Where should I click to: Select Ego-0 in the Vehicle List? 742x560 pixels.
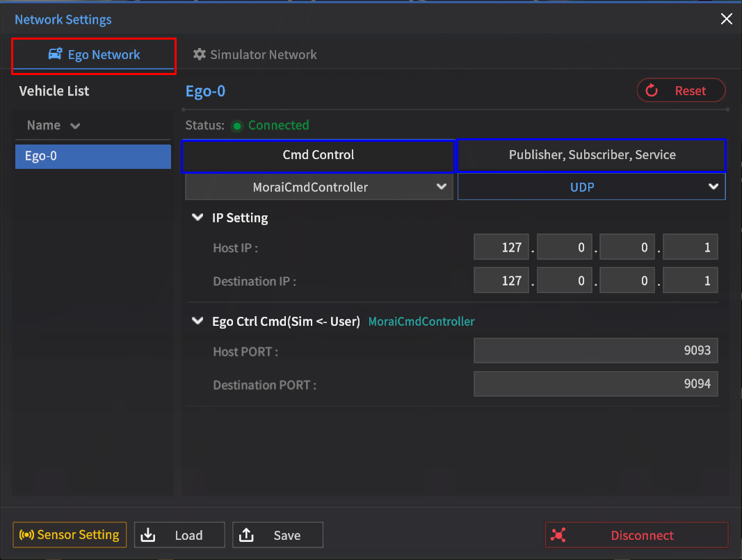click(93, 156)
